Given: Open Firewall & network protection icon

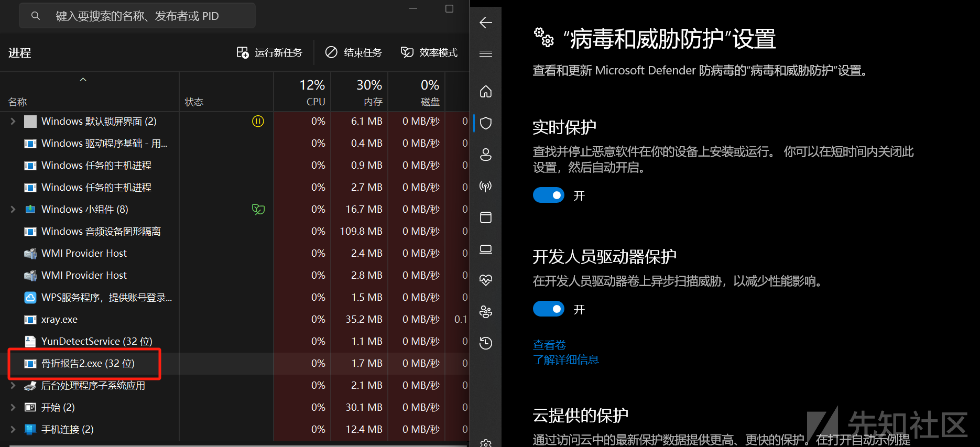Looking at the screenshot, I should pos(486,186).
